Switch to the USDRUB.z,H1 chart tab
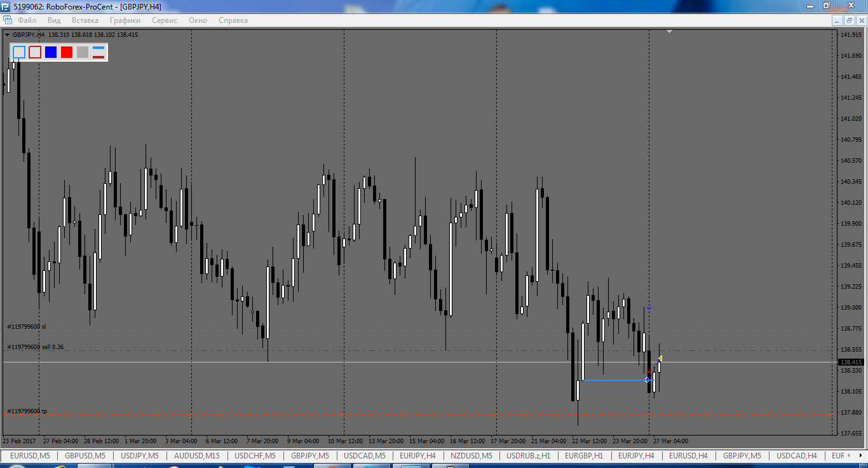This screenshot has height=468, width=868. 528,455
